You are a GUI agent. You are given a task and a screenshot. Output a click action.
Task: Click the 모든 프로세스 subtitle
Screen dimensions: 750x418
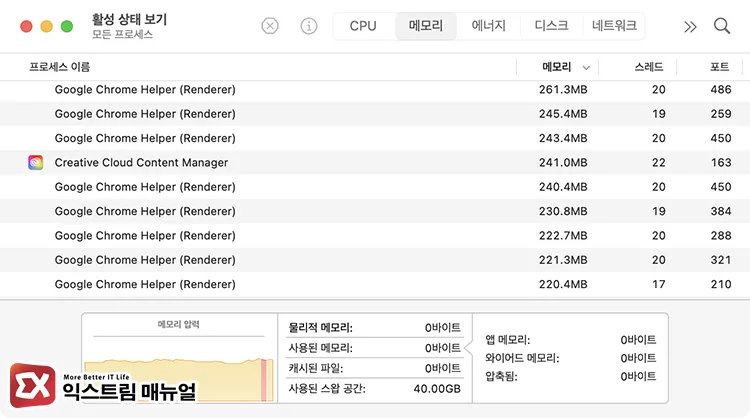[122, 34]
